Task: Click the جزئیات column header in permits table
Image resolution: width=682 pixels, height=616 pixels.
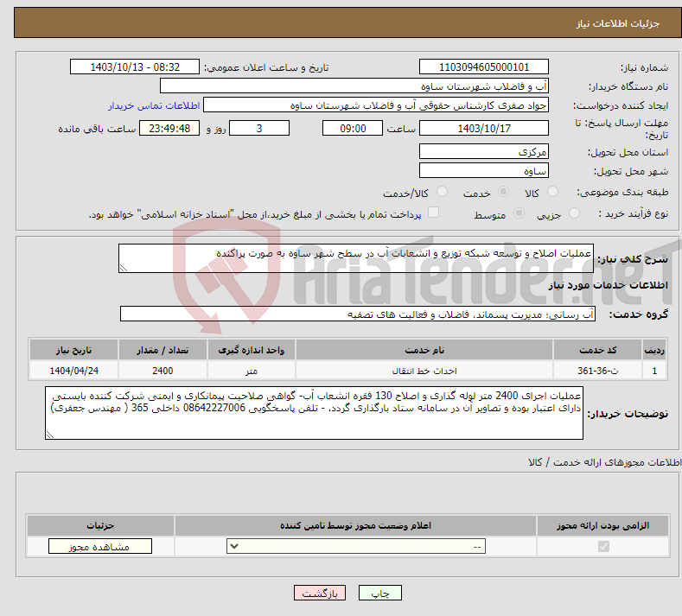Action: (x=100, y=525)
